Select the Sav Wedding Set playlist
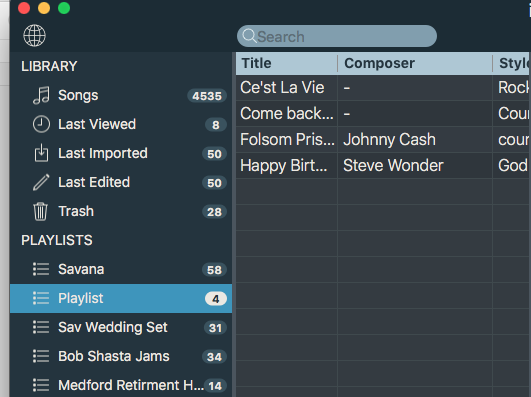 [x=121, y=328]
